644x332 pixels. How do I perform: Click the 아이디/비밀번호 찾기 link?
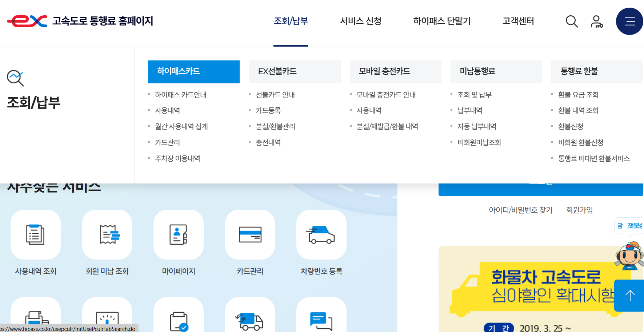pyautogui.click(x=521, y=210)
